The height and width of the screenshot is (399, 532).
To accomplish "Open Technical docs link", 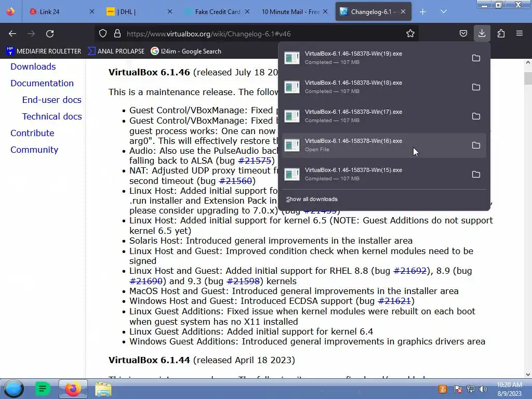I will click(52, 116).
